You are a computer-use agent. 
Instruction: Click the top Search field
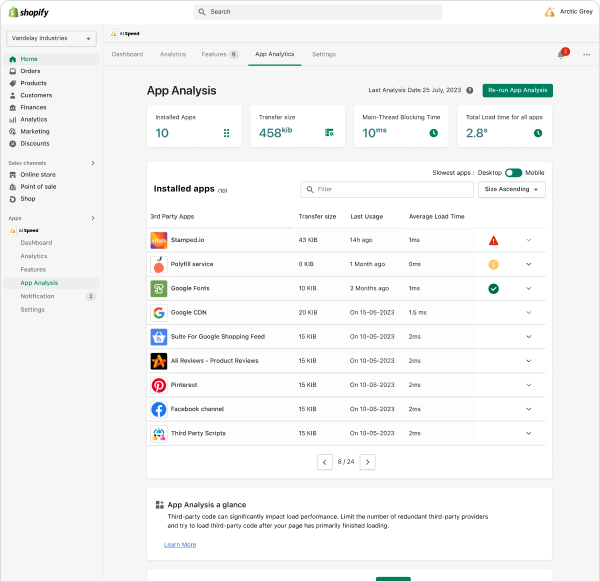coord(318,12)
